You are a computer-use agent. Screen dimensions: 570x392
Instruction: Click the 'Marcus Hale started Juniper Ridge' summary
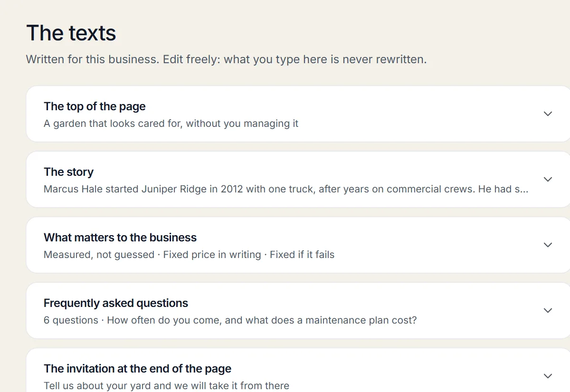[286, 189]
